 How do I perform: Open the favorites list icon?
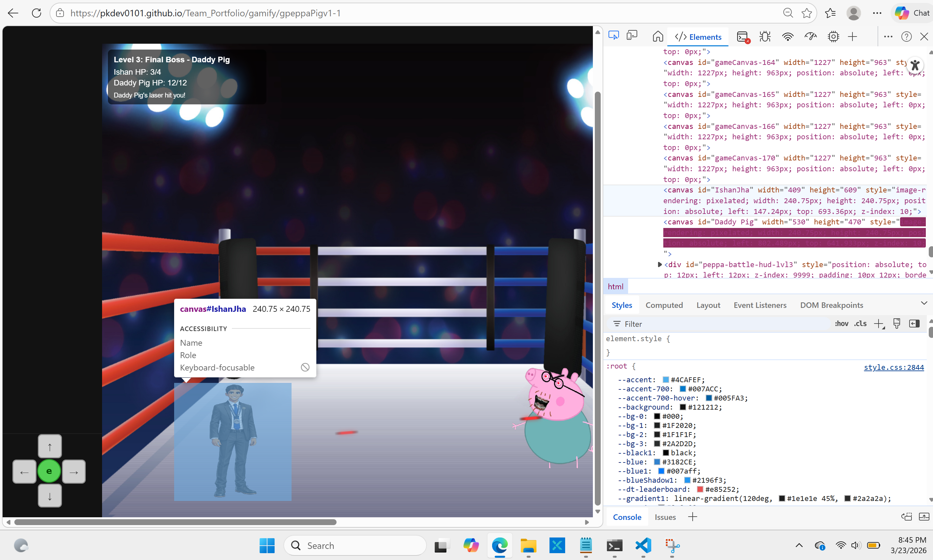coord(830,13)
